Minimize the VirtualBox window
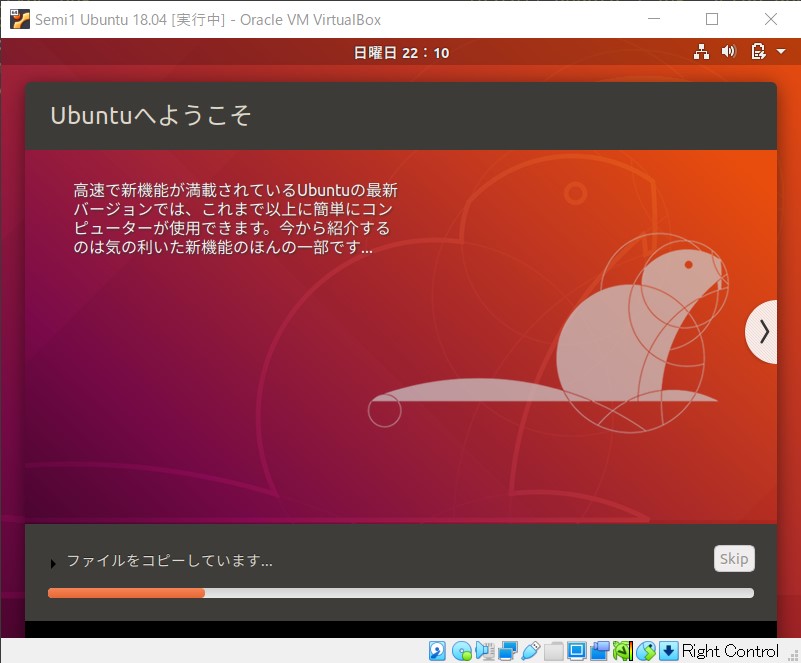 tap(654, 19)
